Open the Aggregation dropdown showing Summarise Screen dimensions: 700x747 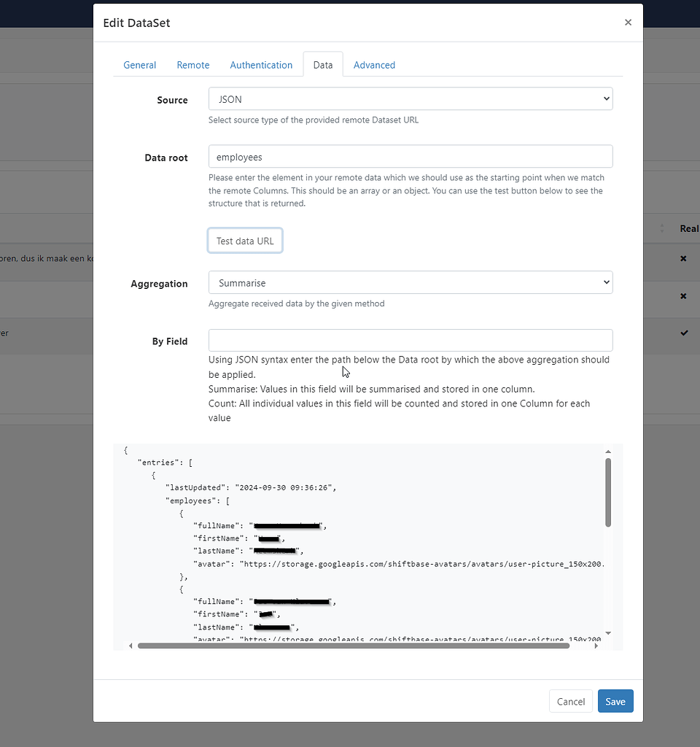coord(411,282)
